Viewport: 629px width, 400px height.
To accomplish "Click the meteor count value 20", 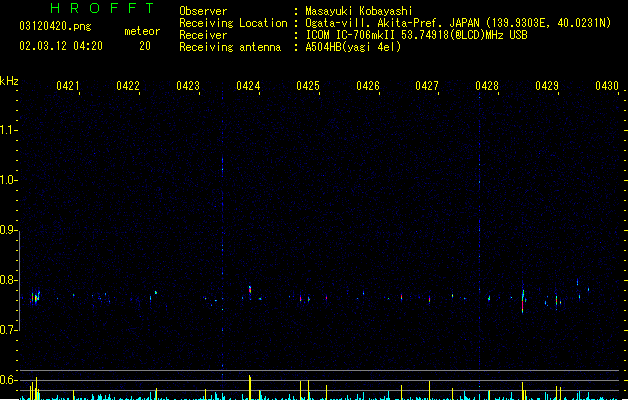I will (145, 46).
